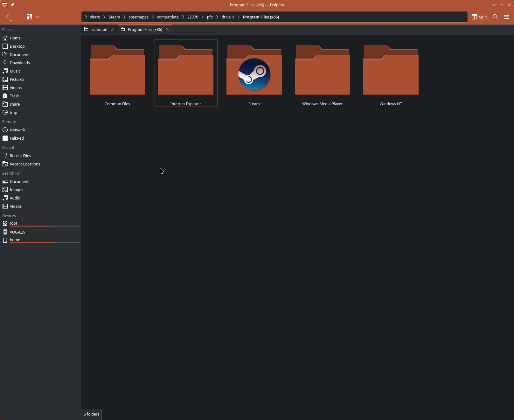514x420 pixels.
Task: Click the 5 folders status text
Action: tap(91, 414)
